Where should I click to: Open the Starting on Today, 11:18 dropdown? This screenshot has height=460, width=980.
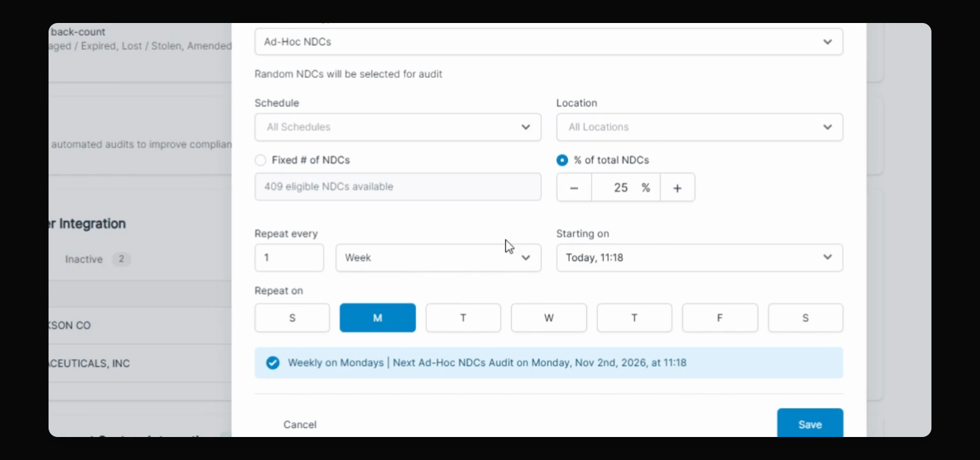(700, 257)
